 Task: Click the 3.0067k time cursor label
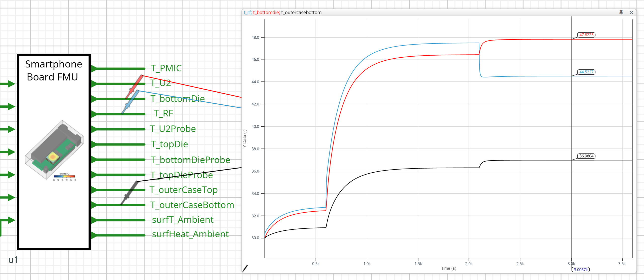(581, 270)
